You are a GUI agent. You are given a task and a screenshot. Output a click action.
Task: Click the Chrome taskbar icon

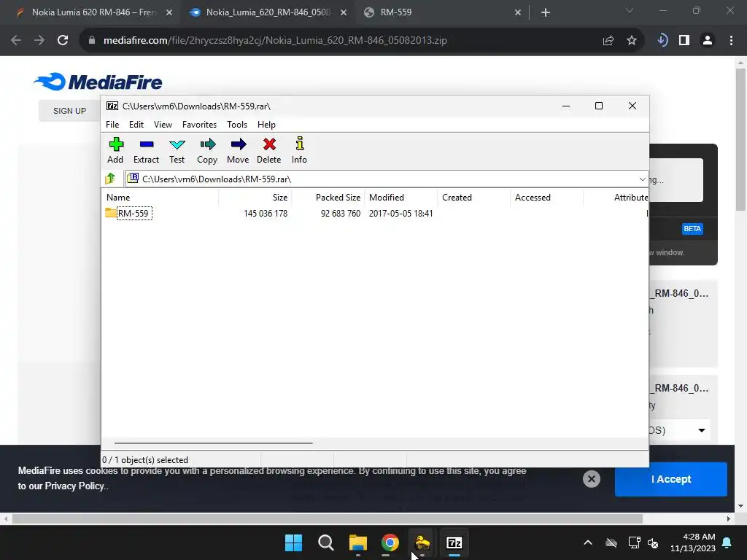point(390,542)
